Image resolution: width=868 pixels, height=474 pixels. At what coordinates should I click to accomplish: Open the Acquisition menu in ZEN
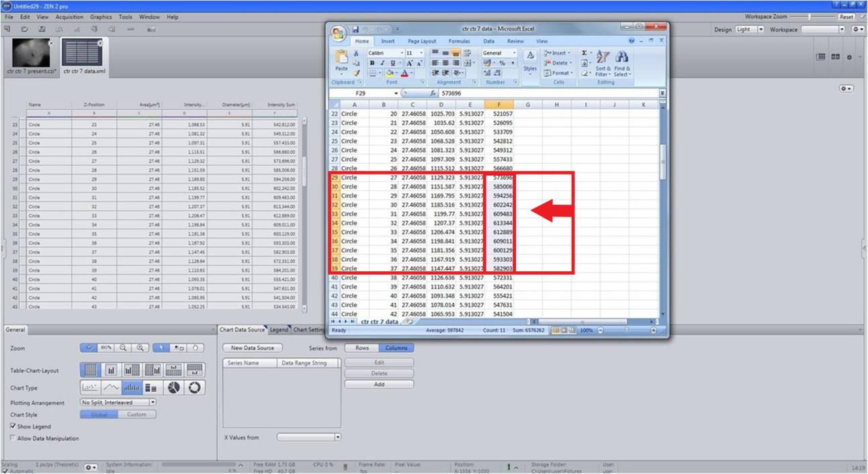coord(70,17)
